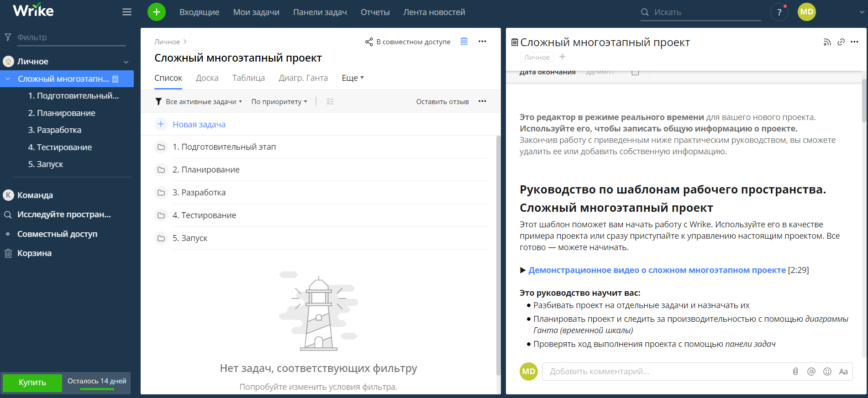
Task: Open the emoji picker icon
Action: [827, 372]
